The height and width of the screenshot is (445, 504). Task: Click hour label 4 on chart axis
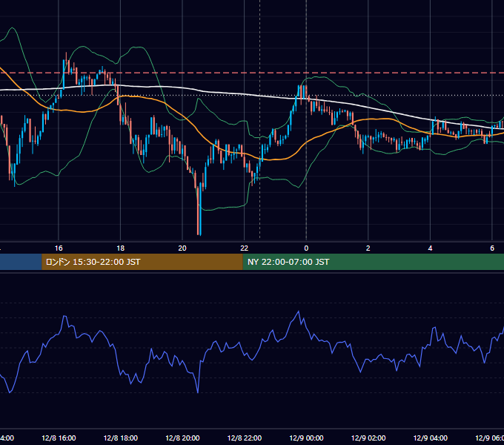coord(430,248)
